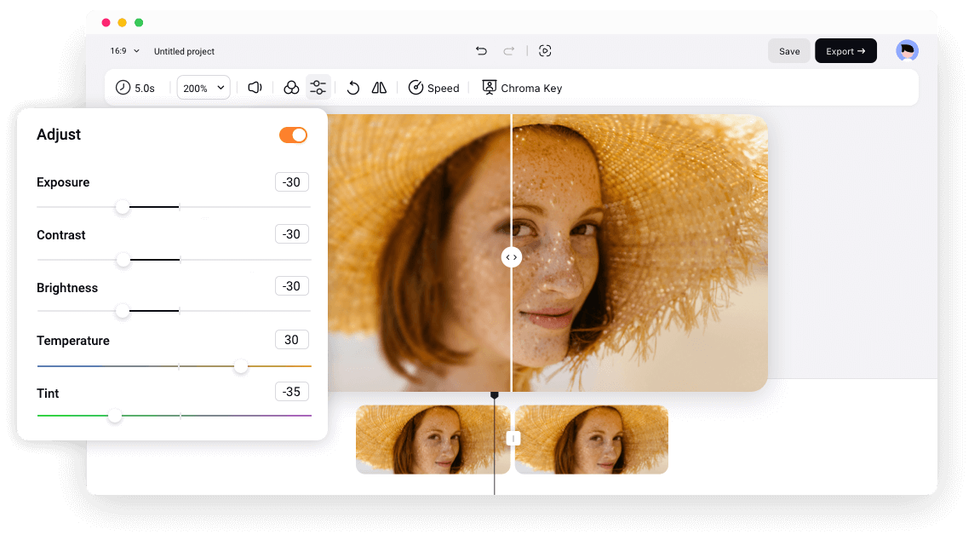Click the undo arrow icon
The height and width of the screenshot is (546, 980).
pos(481,50)
